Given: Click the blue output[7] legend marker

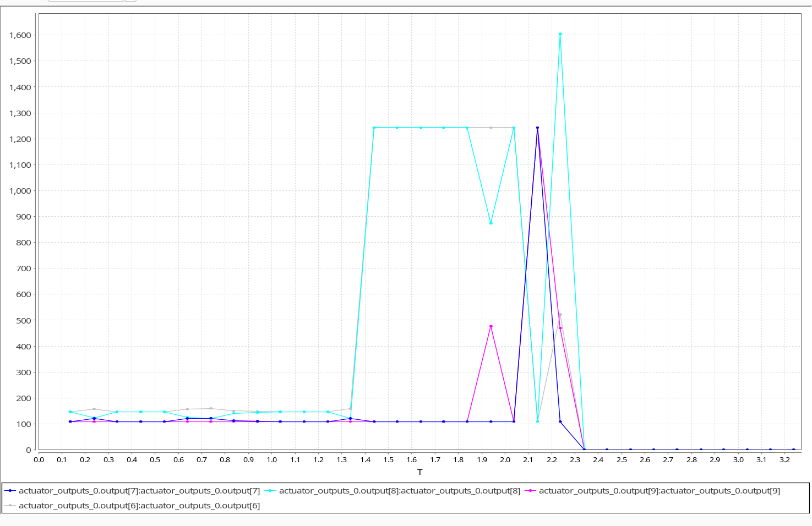Looking at the screenshot, I should click(10, 491).
